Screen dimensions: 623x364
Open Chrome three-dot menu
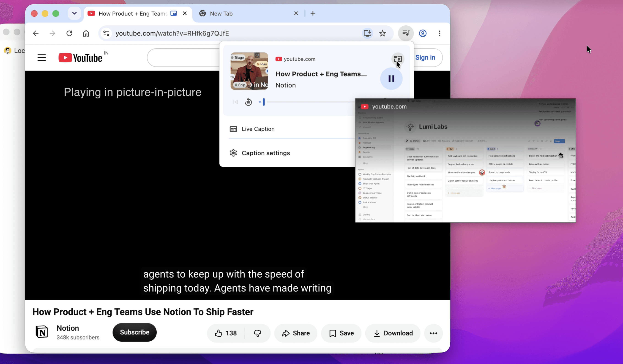click(x=439, y=33)
